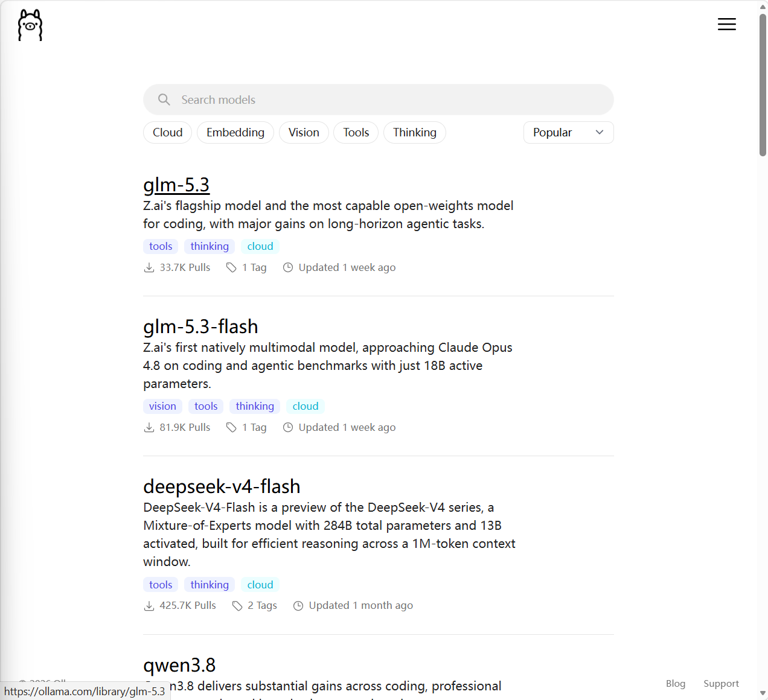768x700 pixels.
Task: Click the tools tag under glm-5.3-flash
Action: click(x=206, y=406)
